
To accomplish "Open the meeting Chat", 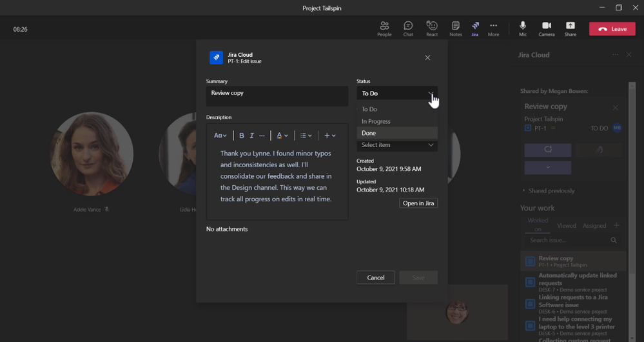I will tap(408, 29).
